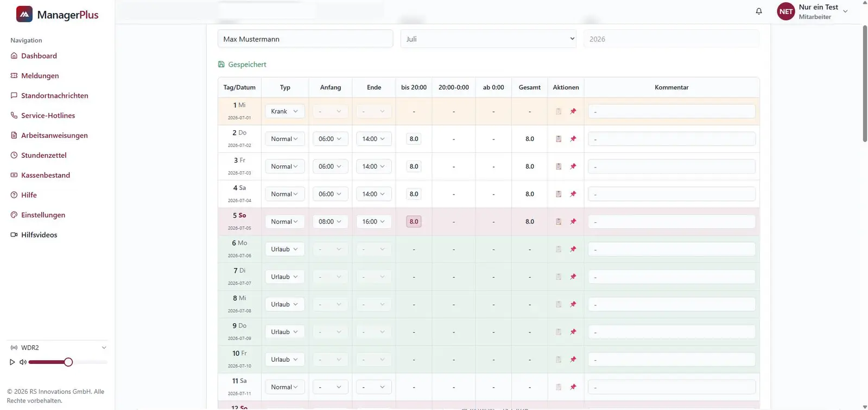This screenshot has width=868, height=410.
Task: Open the Juli month dropdown
Action: pyautogui.click(x=489, y=39)
